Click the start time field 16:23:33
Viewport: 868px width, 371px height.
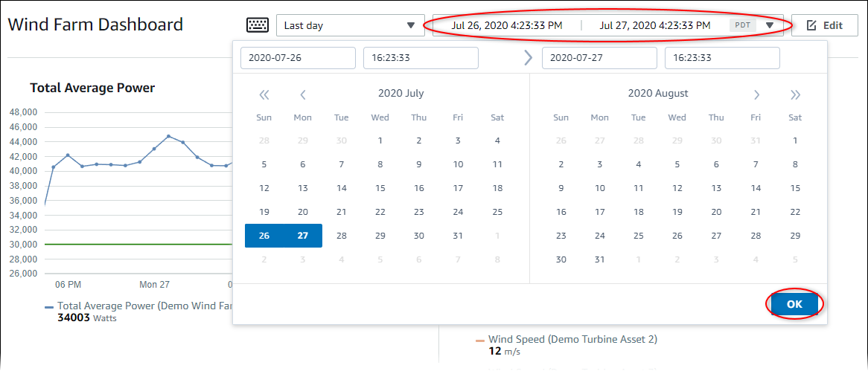(x=421, y=58)
